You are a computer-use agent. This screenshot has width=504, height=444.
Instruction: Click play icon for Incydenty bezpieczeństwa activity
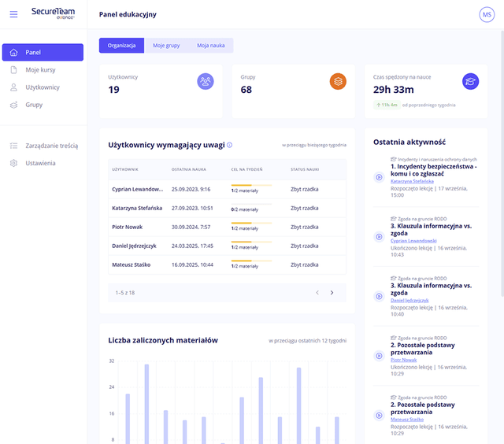point(379,177)
